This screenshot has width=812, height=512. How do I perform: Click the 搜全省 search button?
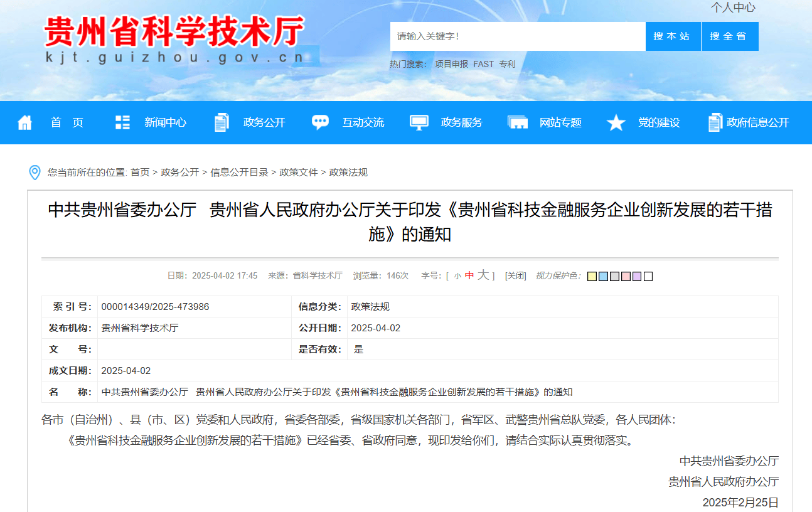(x=730, y=36)
